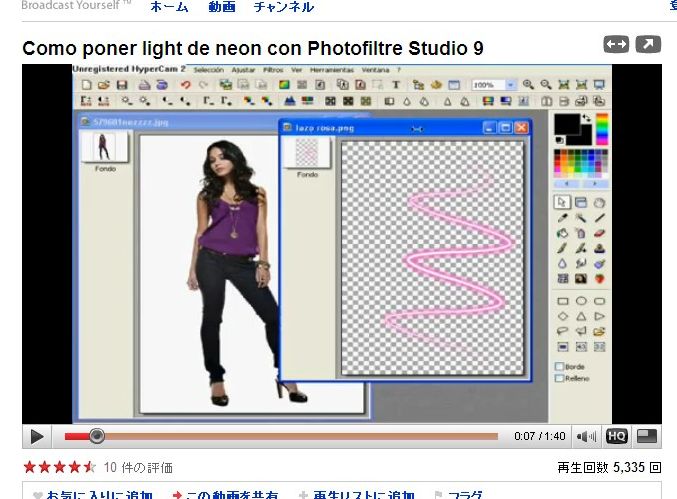Choose the Rounded rectangle selection shape
677x499 pixels.
tap(599, 301)
